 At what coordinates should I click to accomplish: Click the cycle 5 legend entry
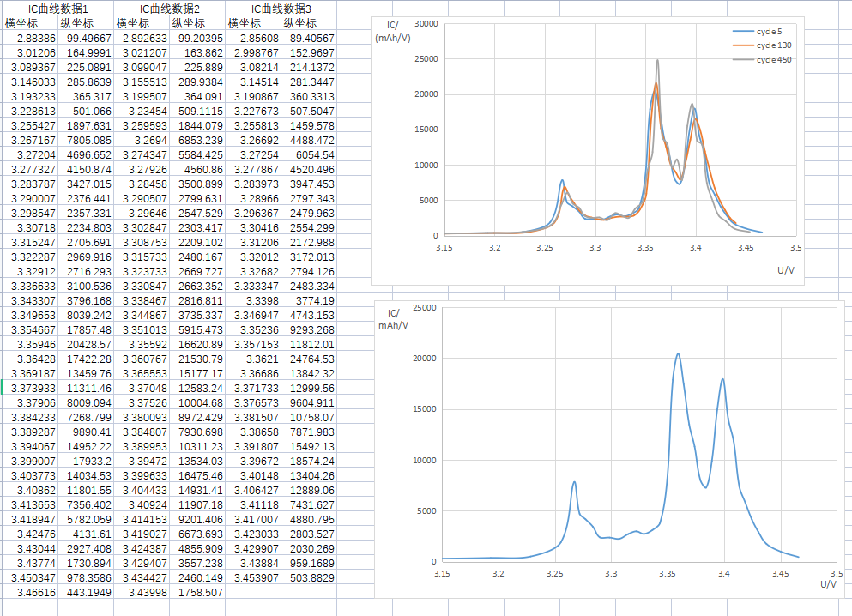coord(765,32)
